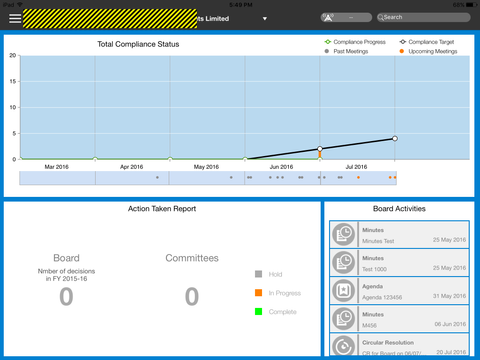Click the Total Compliance Status chart title

click(138, 44)
